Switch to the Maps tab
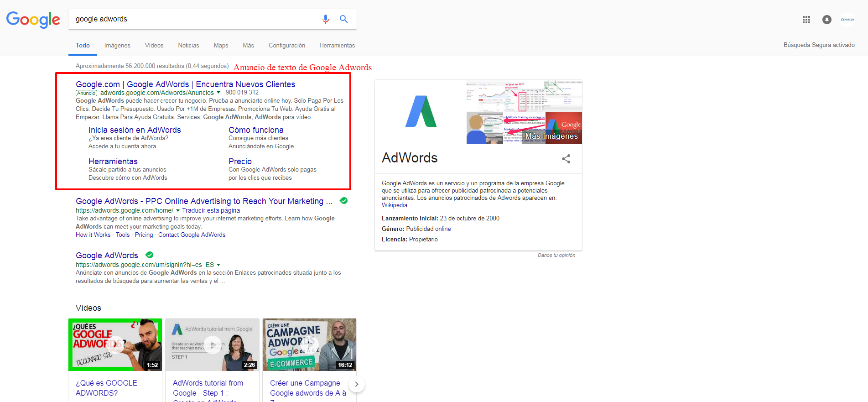Viewport: 868px width, 402px height. (x=221, y=45)
